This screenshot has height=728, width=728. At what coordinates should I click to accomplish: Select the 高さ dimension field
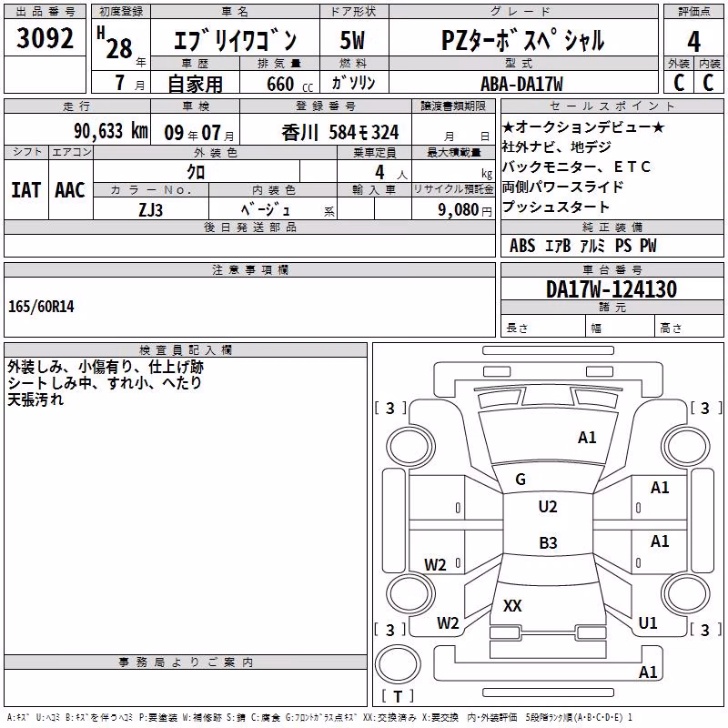[x=689, y=328]
